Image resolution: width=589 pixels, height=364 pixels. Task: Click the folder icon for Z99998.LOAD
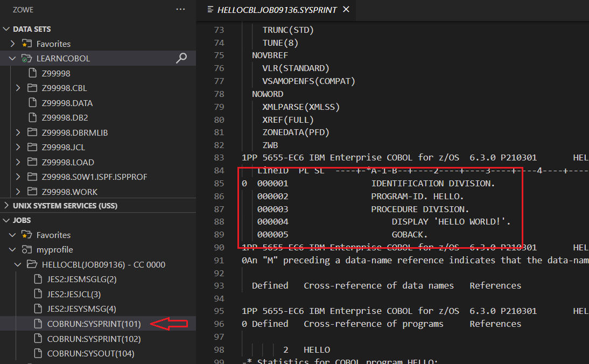(x=32, y=162)
